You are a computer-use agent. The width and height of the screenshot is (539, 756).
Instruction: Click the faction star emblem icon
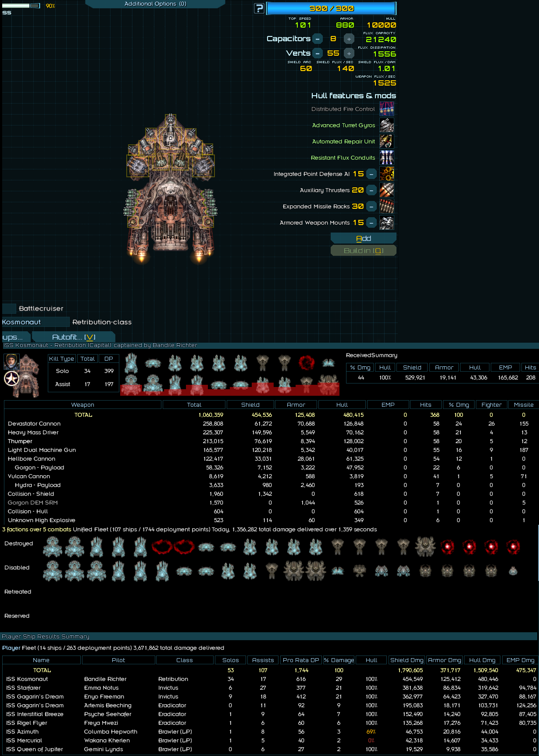point(11,379)
